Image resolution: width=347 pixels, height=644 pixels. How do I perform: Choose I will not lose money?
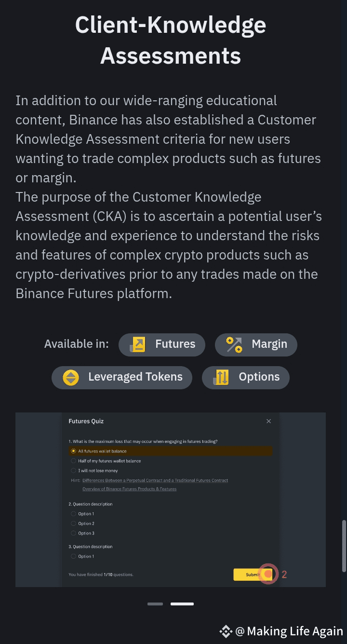pyautogui.click(x=94, y=470)
